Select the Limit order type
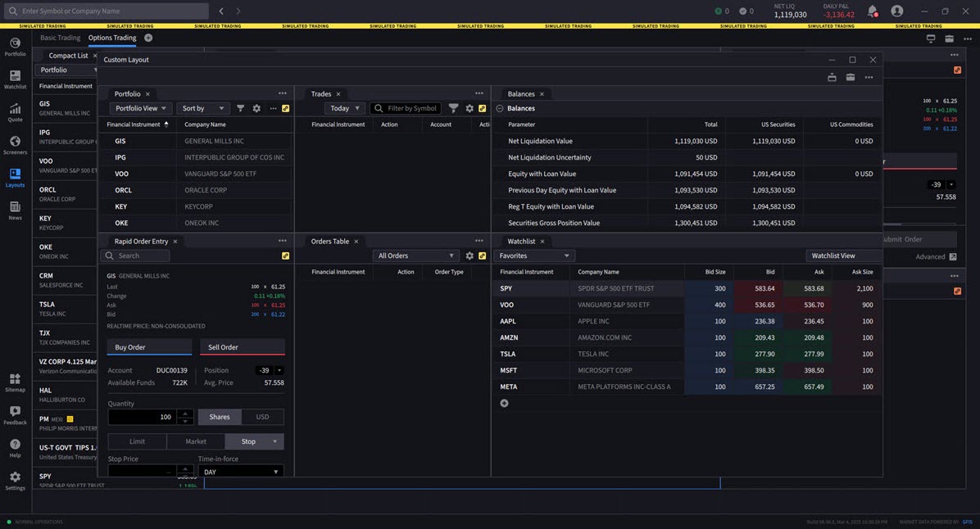The width and height of the screenshot is (980, 529). pyautogui.click(x=137, y=441)
